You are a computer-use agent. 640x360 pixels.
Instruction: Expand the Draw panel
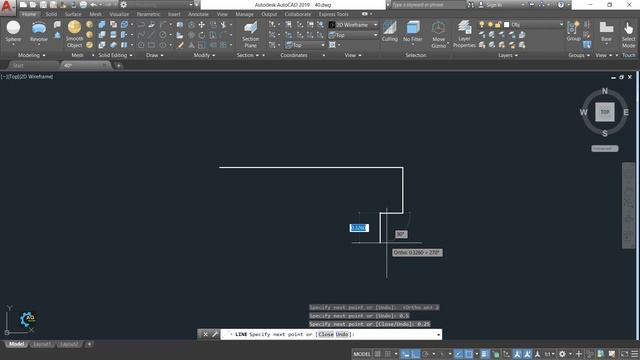[x=155, y=55]
